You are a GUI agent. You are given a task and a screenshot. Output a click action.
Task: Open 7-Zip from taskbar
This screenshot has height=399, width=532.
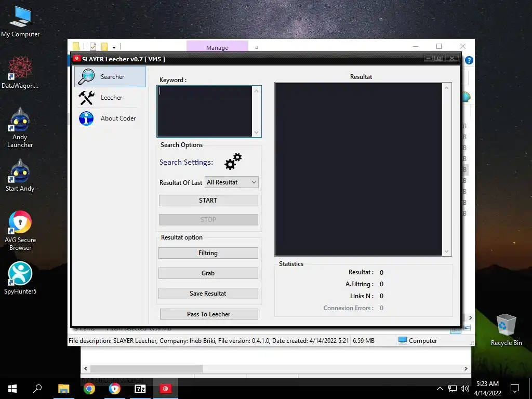tap(140, 389)
